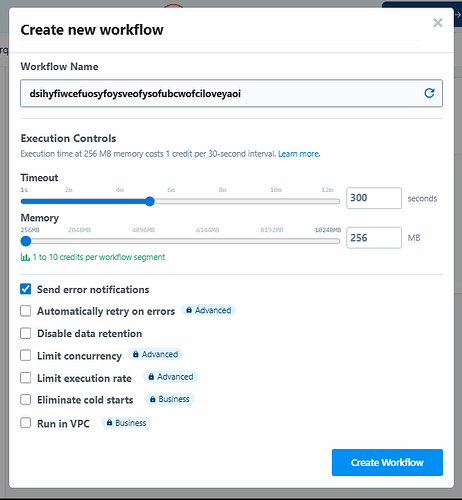The width and height of the screenshot is (462, 500).
Task: Click the '2m' timeout tick label
Action: [x=69, y=190]
